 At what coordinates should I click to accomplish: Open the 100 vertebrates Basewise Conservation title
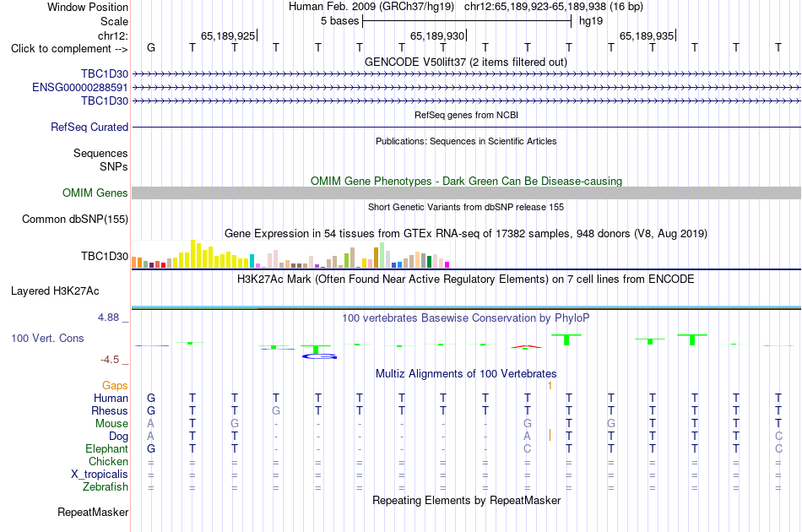465,318
